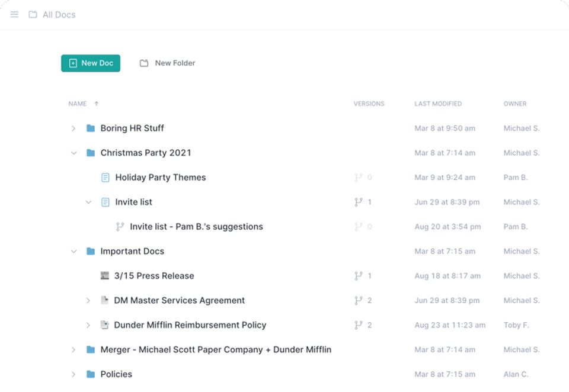The height and width of the screenshot is (392, 569).
Task: Click the Dunder Mifflin Reimbursement Policy file icon
Action: pos(105,324)
